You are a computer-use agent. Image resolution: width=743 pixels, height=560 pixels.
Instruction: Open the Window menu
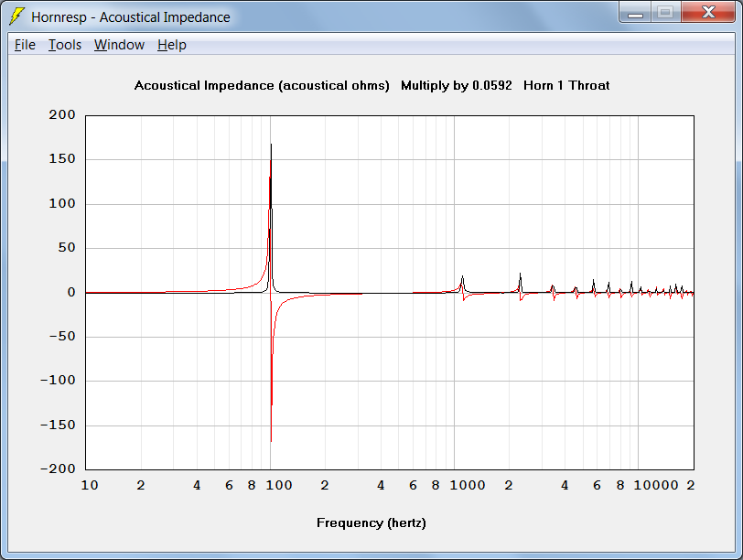tap(119, 45)
